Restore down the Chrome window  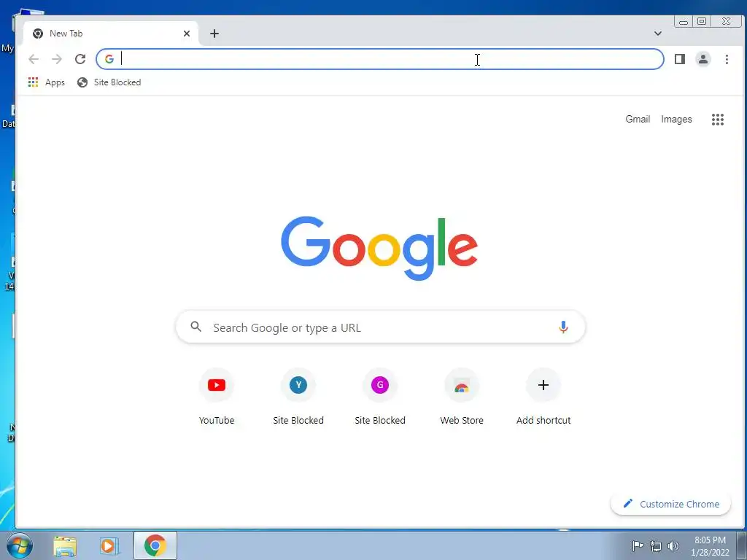702,21
